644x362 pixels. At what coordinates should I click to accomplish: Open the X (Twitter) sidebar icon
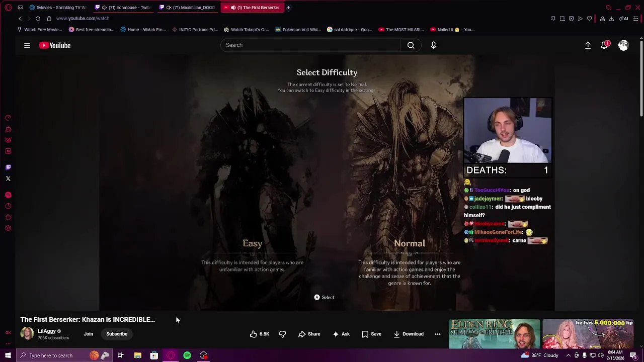point(8,178)
